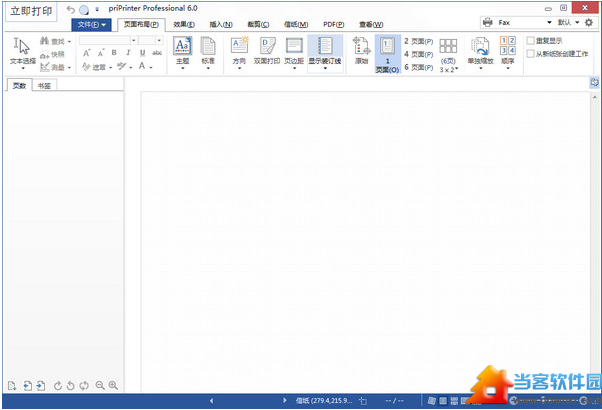Toggle bold formatting B

114,53
